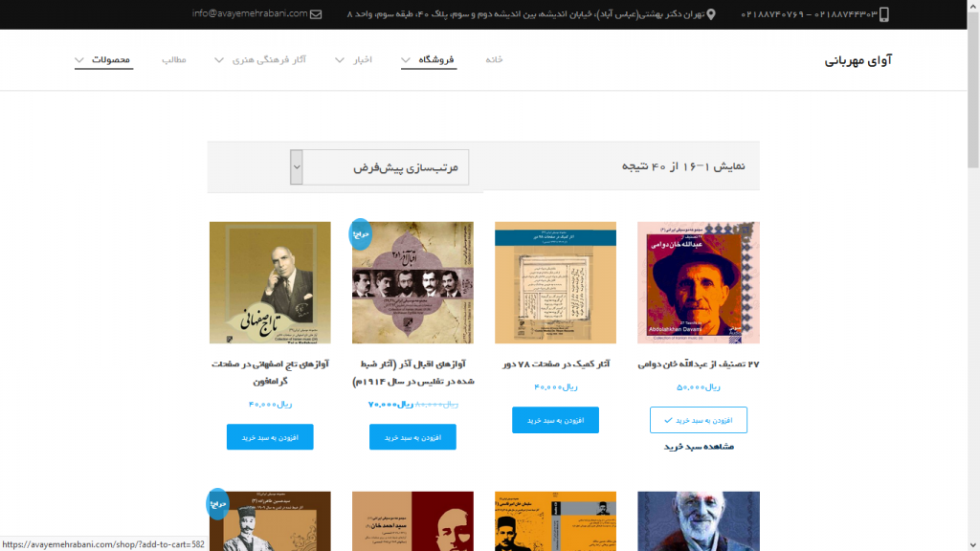980x551 pixels.
Task: Click the phone icon in top bar
Action: tap(883, 14)
